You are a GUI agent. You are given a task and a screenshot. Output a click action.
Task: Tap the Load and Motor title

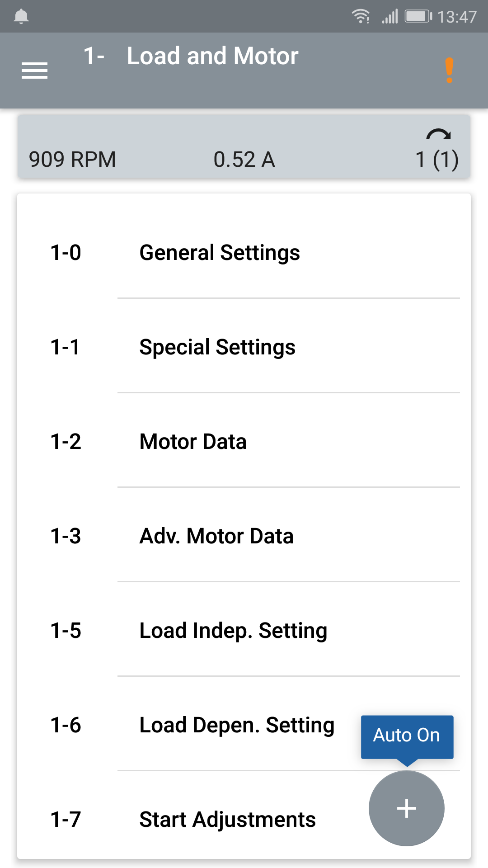[x=212, y=56]
